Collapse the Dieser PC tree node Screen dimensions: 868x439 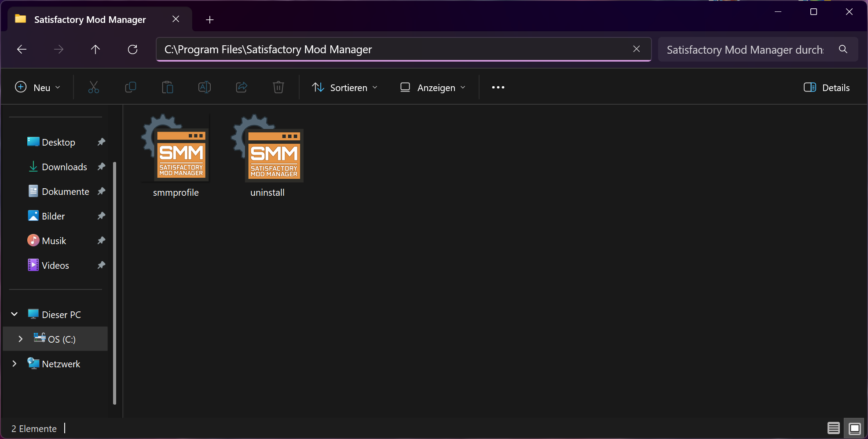pyautogui.click(x=15, y=314)
